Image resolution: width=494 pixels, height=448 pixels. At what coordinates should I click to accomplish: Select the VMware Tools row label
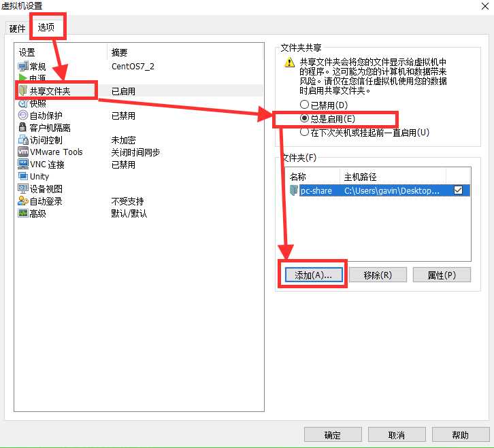[x=56, y=152]
